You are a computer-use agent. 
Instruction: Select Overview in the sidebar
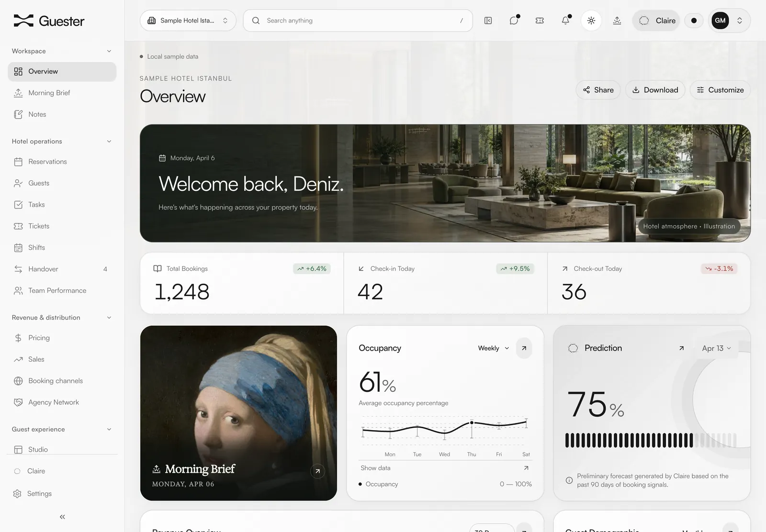pyautogui.click(x=62, y=71)
